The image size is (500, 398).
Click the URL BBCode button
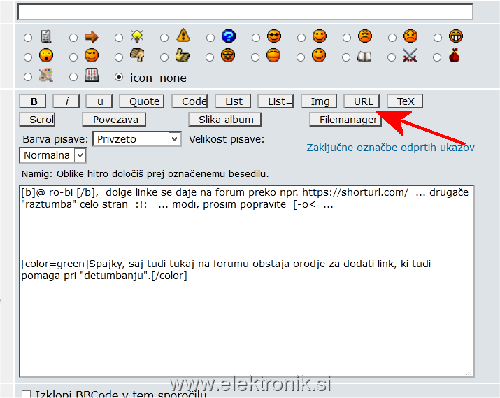362,101
